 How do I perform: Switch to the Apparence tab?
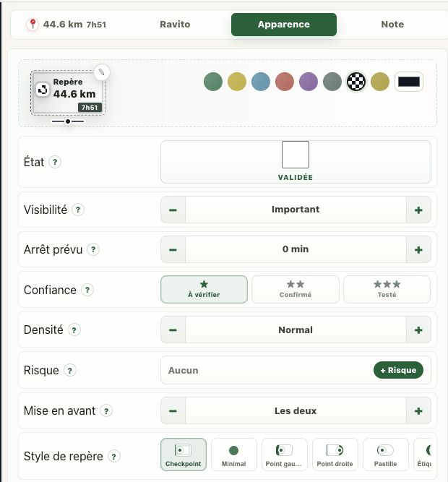[283, 25]
